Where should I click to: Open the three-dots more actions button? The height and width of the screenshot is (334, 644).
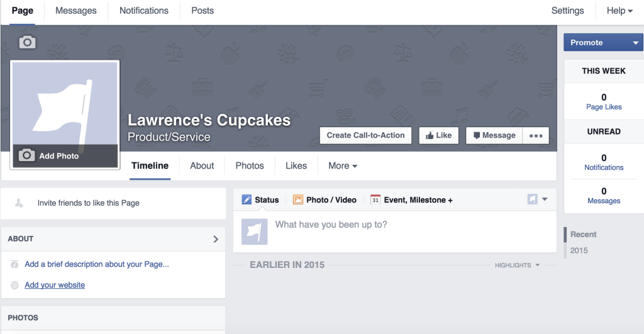click(536, 136)
